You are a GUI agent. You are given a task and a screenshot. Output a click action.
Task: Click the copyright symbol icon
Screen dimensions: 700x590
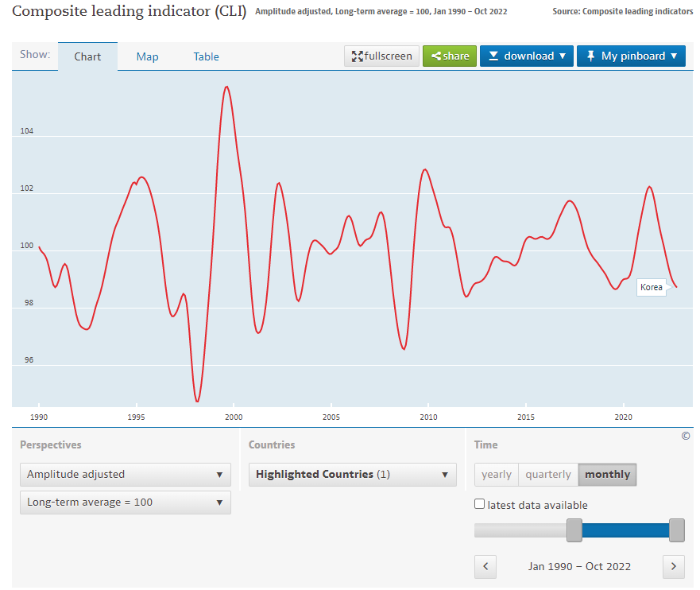click(685, 436)
